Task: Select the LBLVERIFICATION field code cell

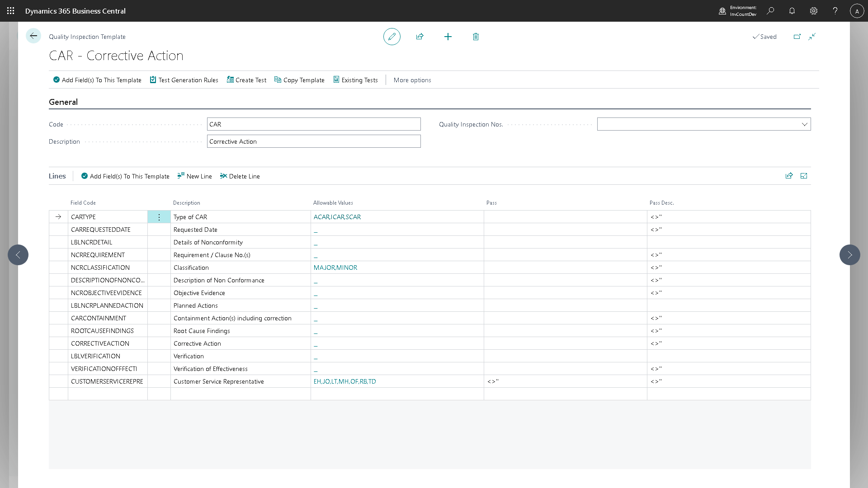Action: tap(108, 356)
